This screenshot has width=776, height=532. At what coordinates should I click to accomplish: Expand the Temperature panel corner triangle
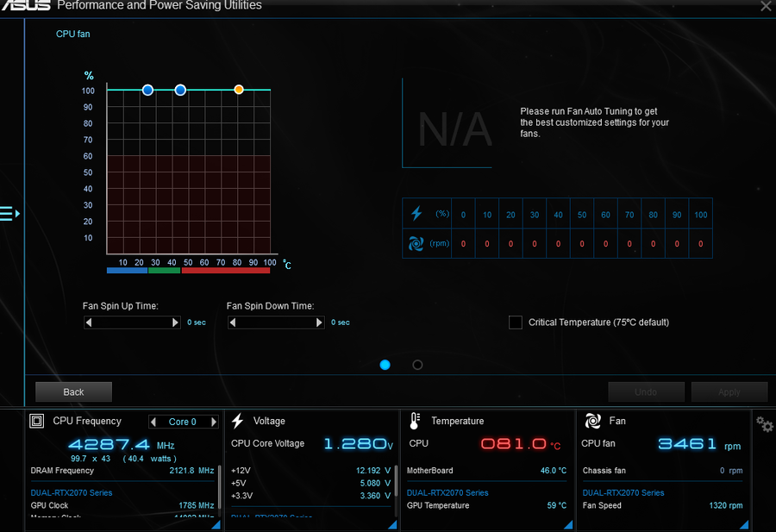point(568,525)
